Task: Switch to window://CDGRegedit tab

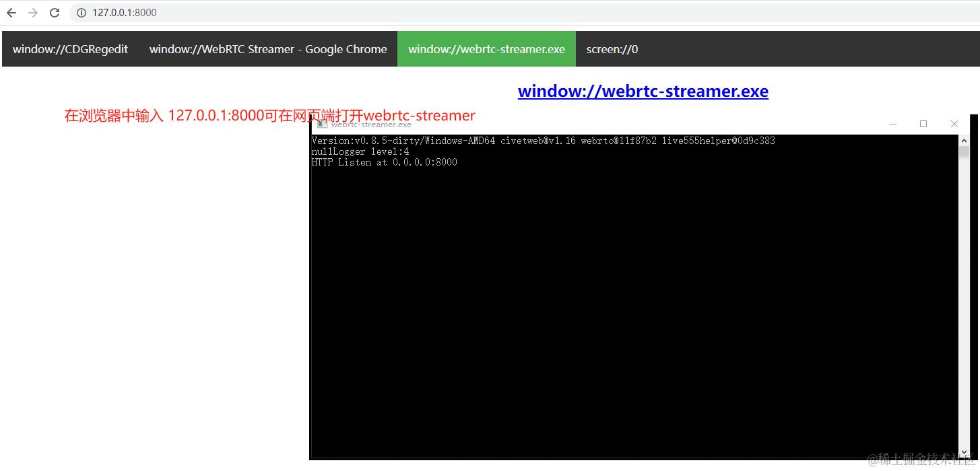Action: (x=70, y=49)
